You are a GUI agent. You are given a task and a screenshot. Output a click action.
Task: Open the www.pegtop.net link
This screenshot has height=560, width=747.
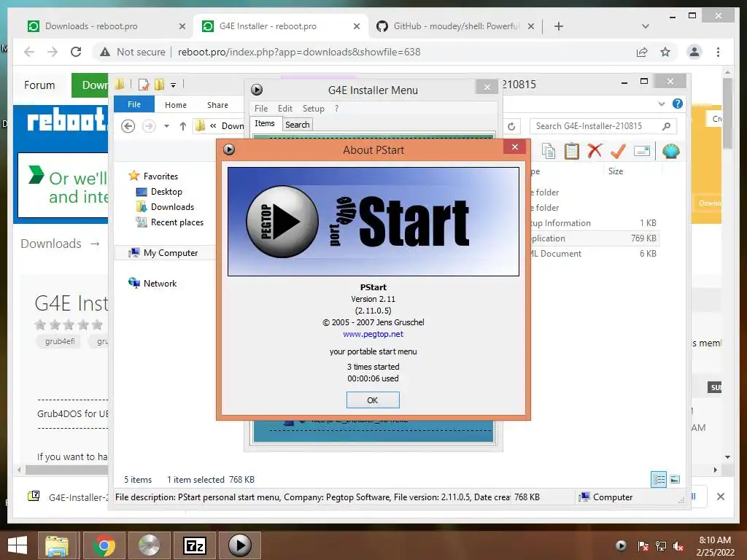[x=373, y=334]
